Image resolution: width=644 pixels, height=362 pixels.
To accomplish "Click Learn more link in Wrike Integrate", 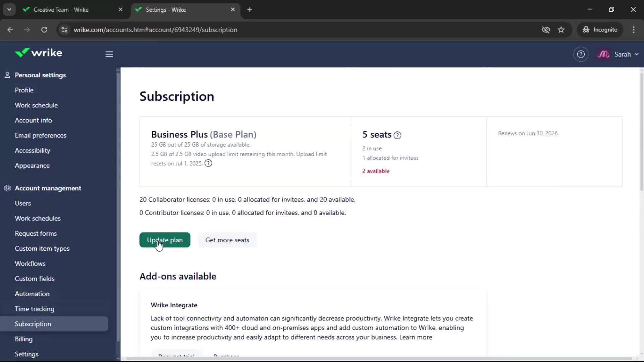I will [416, 337].
